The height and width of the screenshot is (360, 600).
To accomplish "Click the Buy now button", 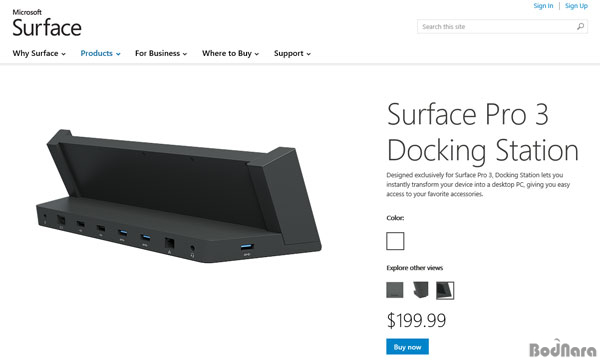I will pos(407,347).
